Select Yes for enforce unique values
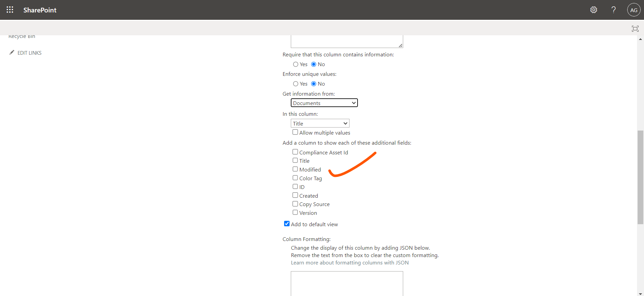 click(296, 84)
